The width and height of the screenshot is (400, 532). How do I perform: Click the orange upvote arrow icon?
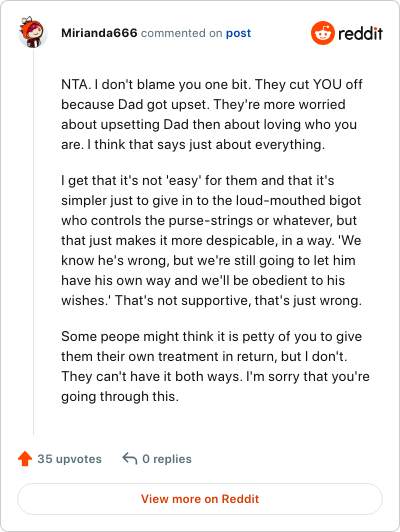pyautogui.click(x=25, y=458)
